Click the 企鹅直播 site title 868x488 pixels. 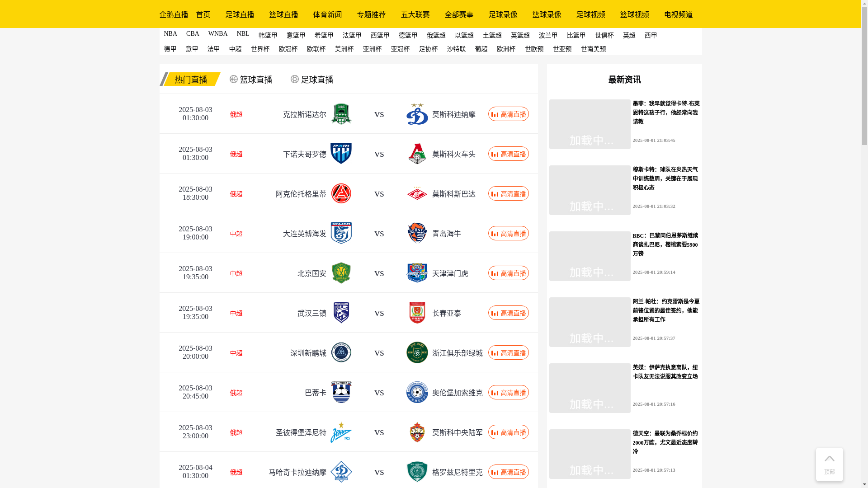click(x=174, y=14)
